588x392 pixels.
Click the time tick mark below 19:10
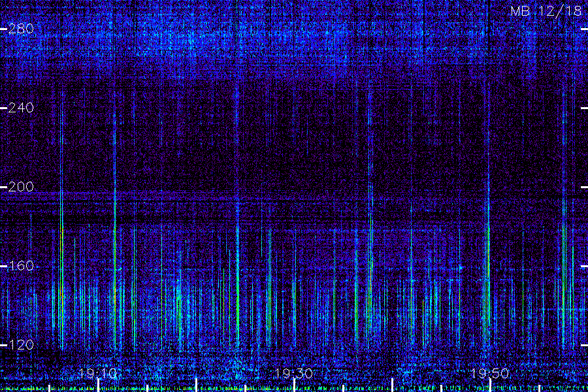(x=98, y=385)
